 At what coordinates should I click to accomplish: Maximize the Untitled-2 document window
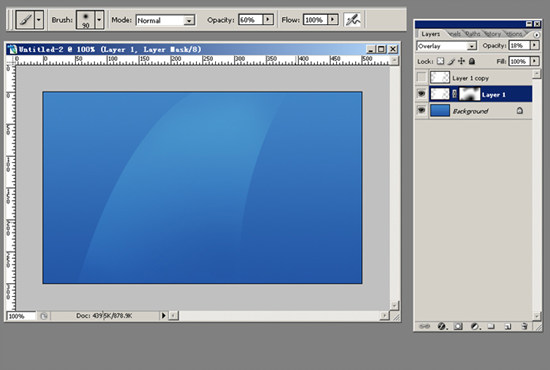tap(382, 49)
